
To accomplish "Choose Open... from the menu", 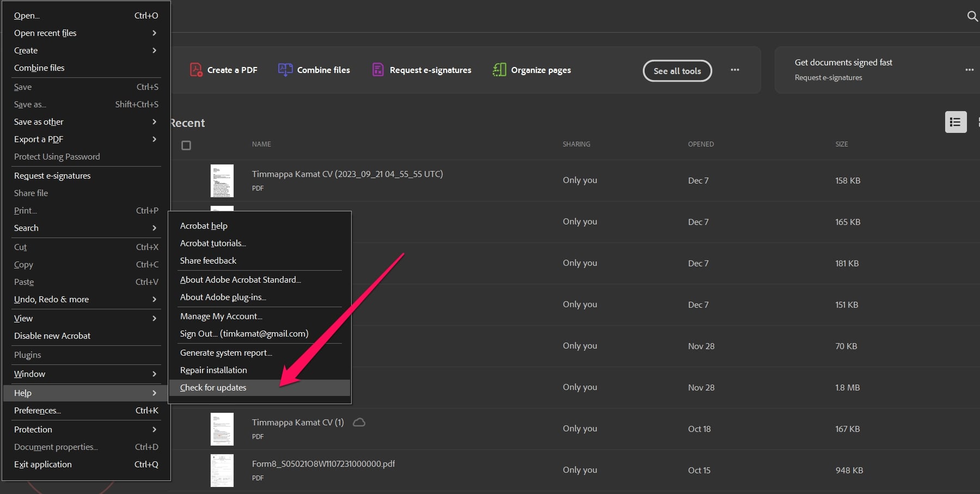I will coord(86,15).
